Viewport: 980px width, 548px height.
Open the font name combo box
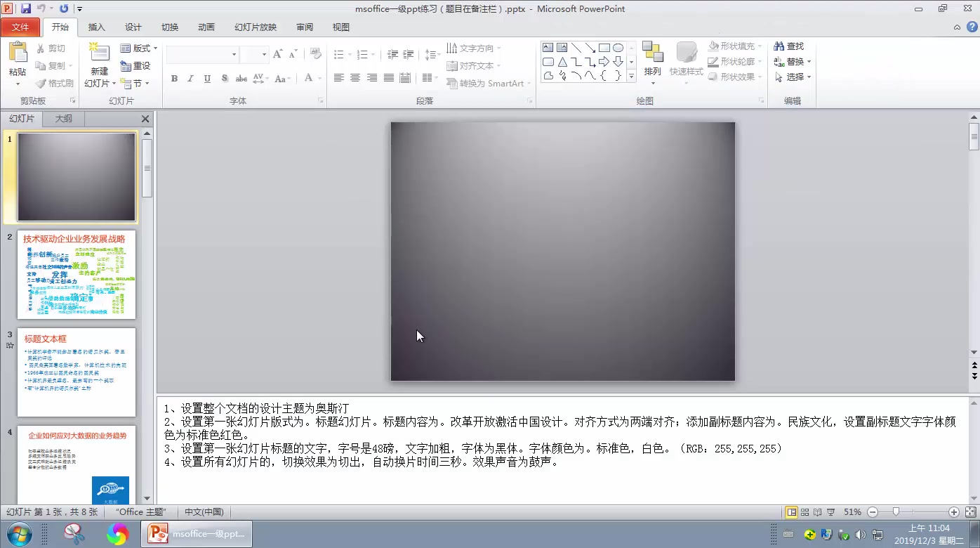pyautogui.click(x=203, y=55)
